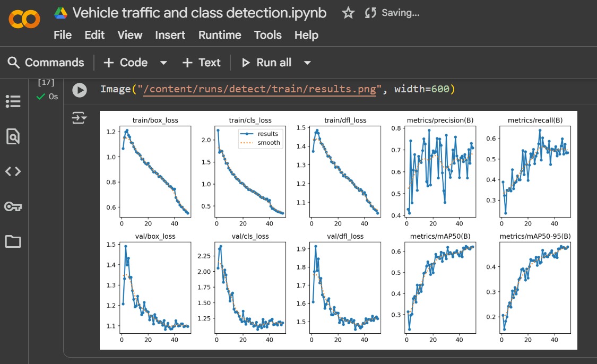
Task: Open the Code snippets sidebar
Action: point(13,171)
